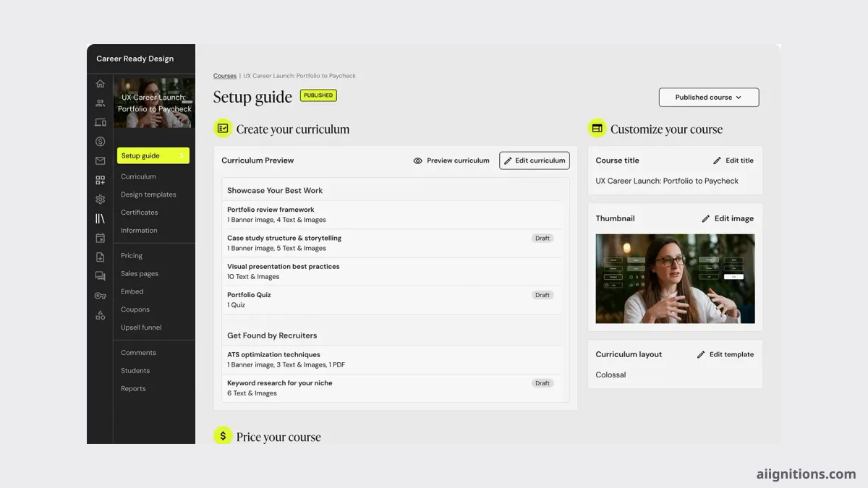The width and height of the screenshot is (868, 488).
Task: Click the course thumbnail image of woman
Action: [675, 278]
